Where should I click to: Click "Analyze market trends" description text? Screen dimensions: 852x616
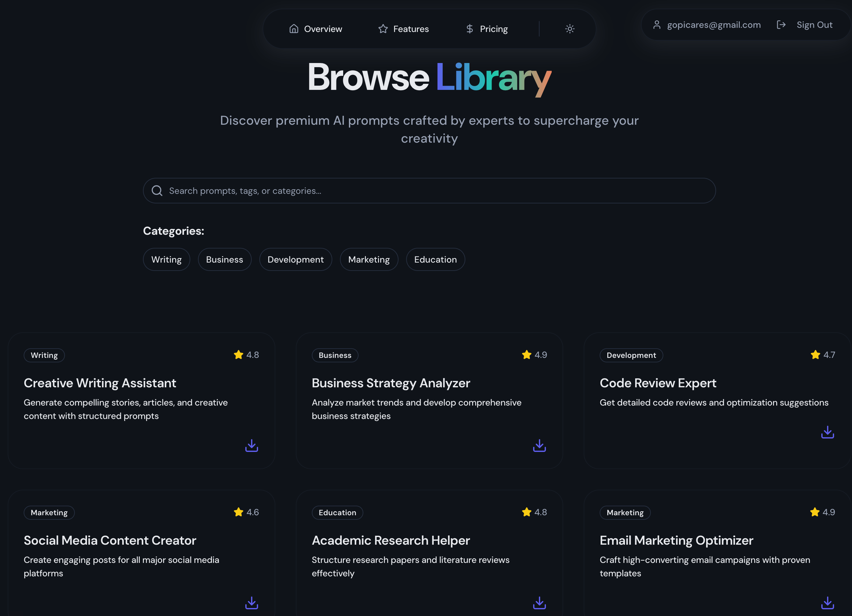[416, 409]
